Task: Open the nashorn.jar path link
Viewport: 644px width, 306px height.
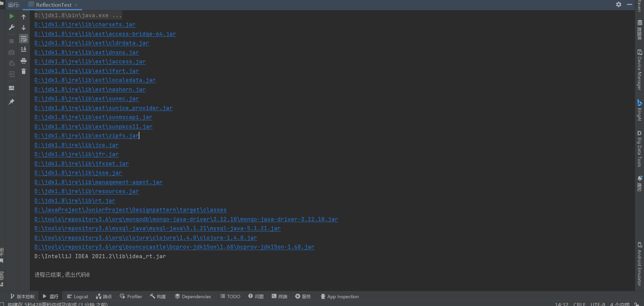Action: tap(90, 90)
